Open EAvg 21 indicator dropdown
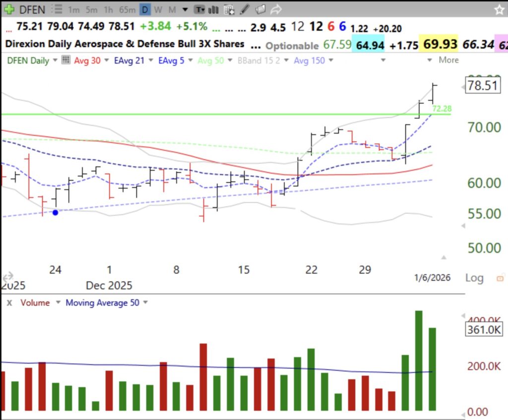 tap(151, 60)
